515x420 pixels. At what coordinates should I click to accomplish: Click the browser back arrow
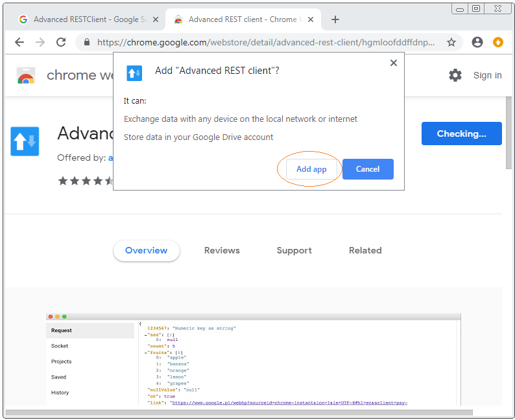(x=19, y=42)
